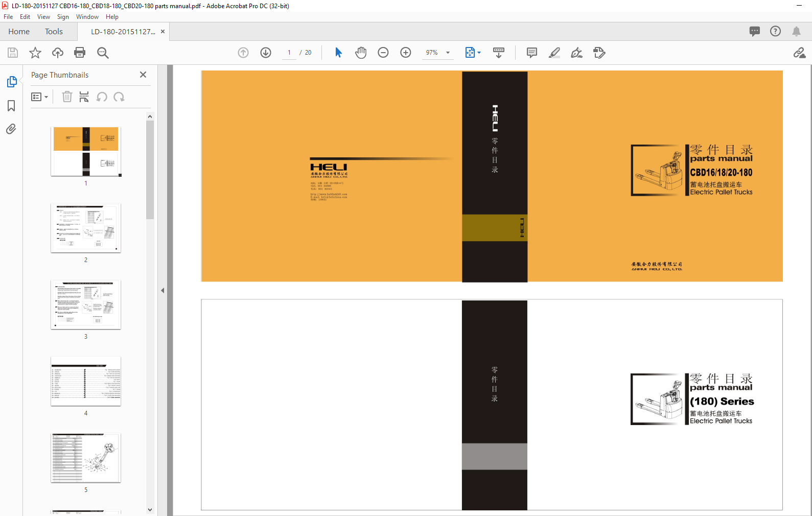Expand the zoom level 97% dropdown

pyautogui.click(x=448, y=53)
